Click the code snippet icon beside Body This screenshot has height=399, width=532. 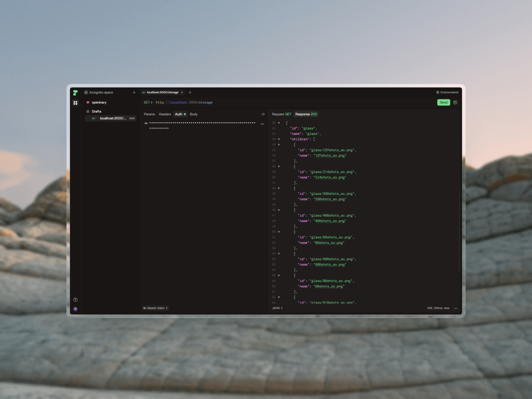click(x=263, y=114)
